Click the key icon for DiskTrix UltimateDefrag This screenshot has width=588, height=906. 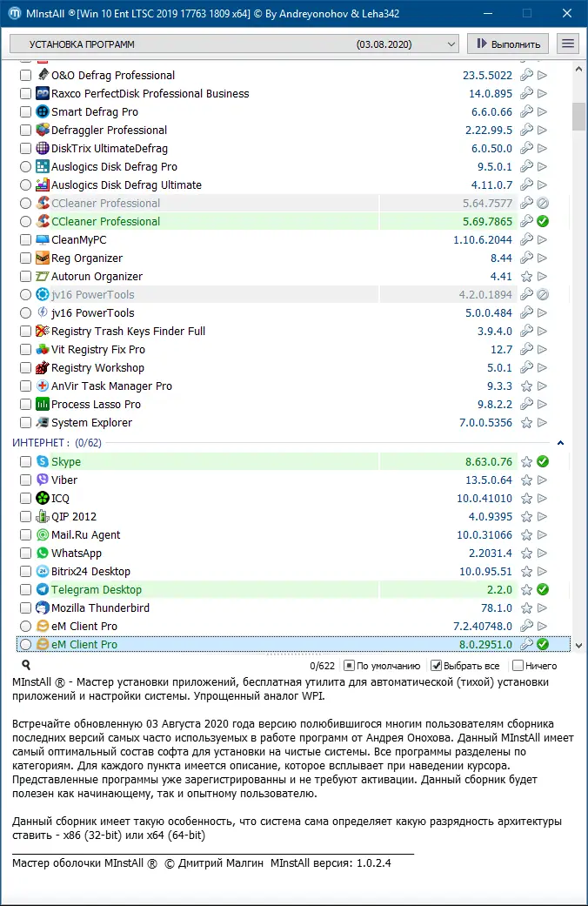tap(526, 149)
